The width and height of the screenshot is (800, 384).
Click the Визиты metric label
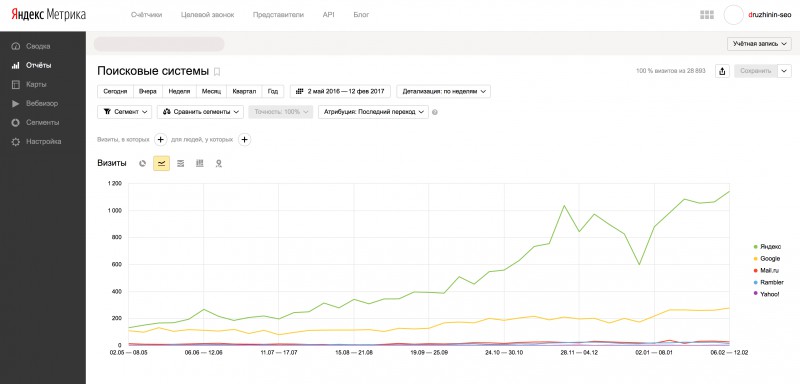point(112,163)
